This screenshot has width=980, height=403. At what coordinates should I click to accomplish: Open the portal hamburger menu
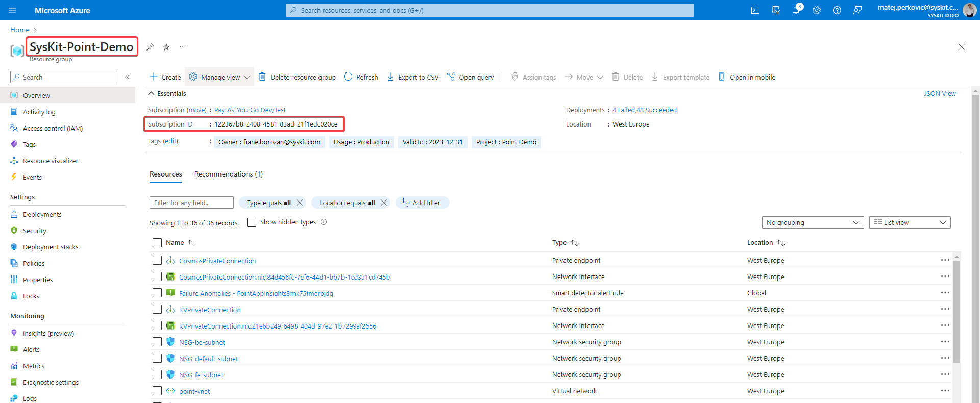click(x=13, y=10)
